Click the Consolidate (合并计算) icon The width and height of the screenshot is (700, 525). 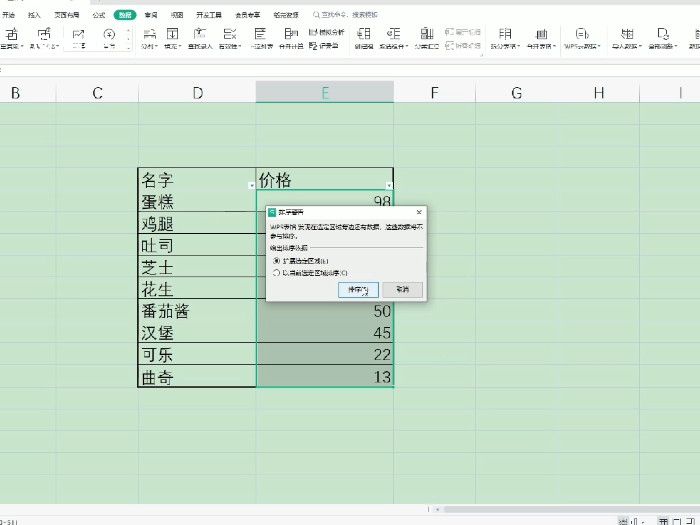coord(291,34)
